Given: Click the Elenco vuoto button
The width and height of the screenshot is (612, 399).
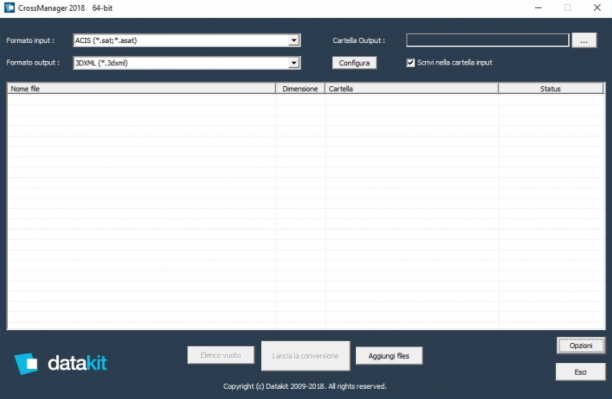Looking at the screenshot, I should point(221,355).
